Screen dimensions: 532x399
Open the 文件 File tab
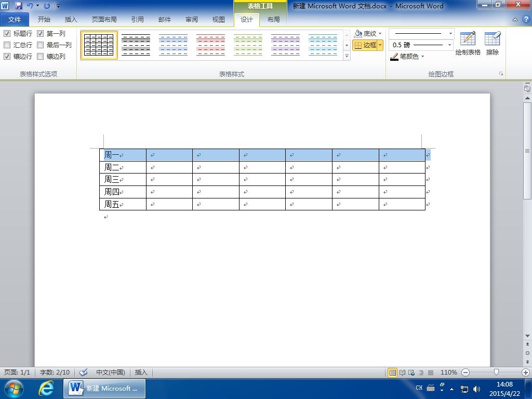14,20
